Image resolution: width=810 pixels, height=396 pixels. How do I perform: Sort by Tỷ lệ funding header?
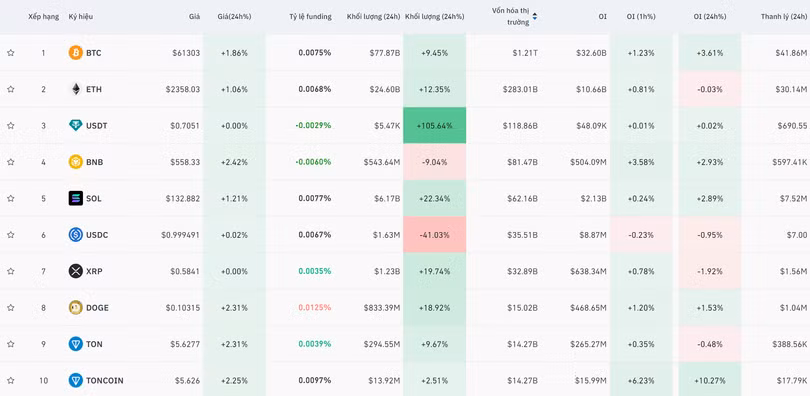[310, 17]
